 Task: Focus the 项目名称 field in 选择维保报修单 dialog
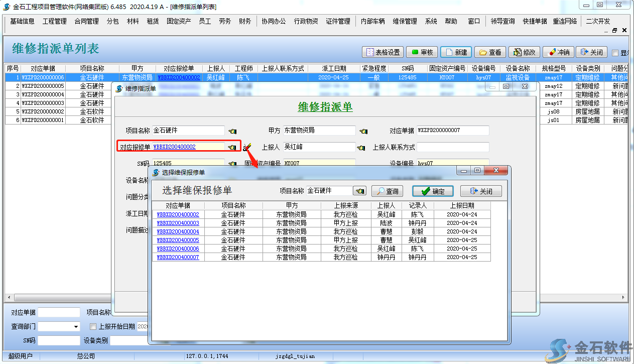pyautogui.click(x=329, y=191)
